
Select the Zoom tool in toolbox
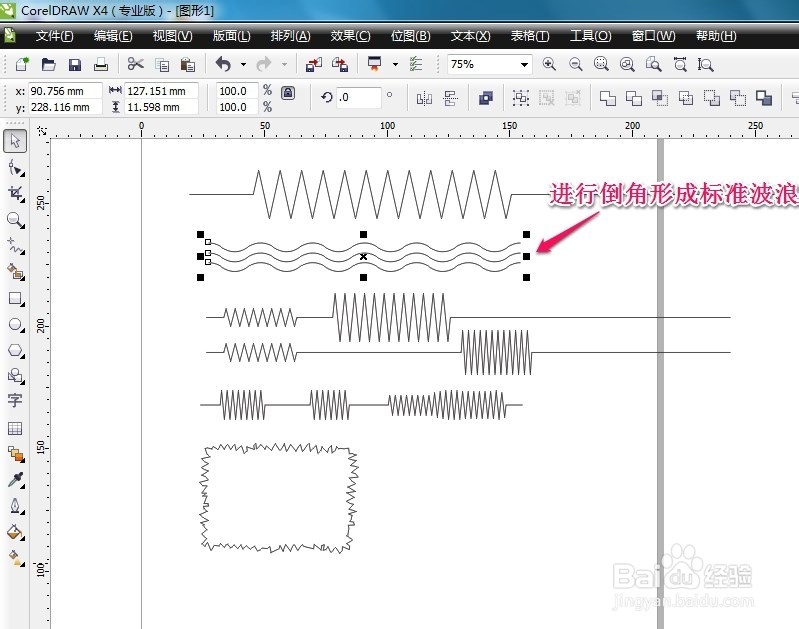15,220
